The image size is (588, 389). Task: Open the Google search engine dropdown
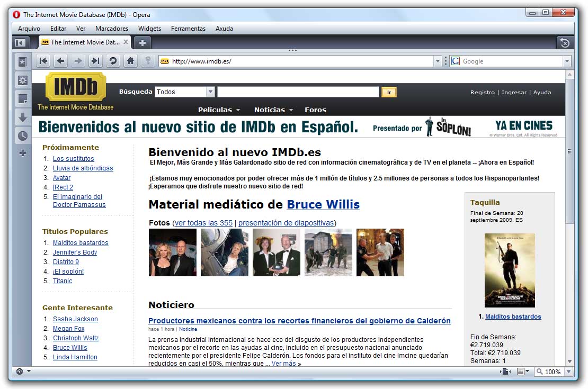click(567, 61)
